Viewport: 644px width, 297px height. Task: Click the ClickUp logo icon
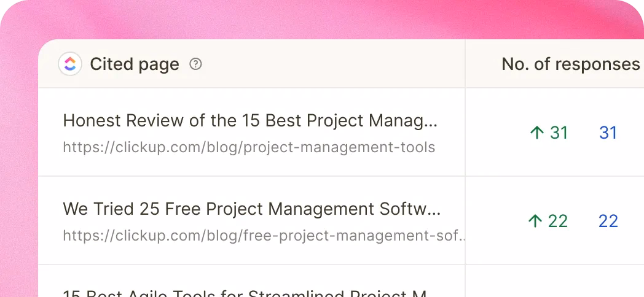click(70, 64)
